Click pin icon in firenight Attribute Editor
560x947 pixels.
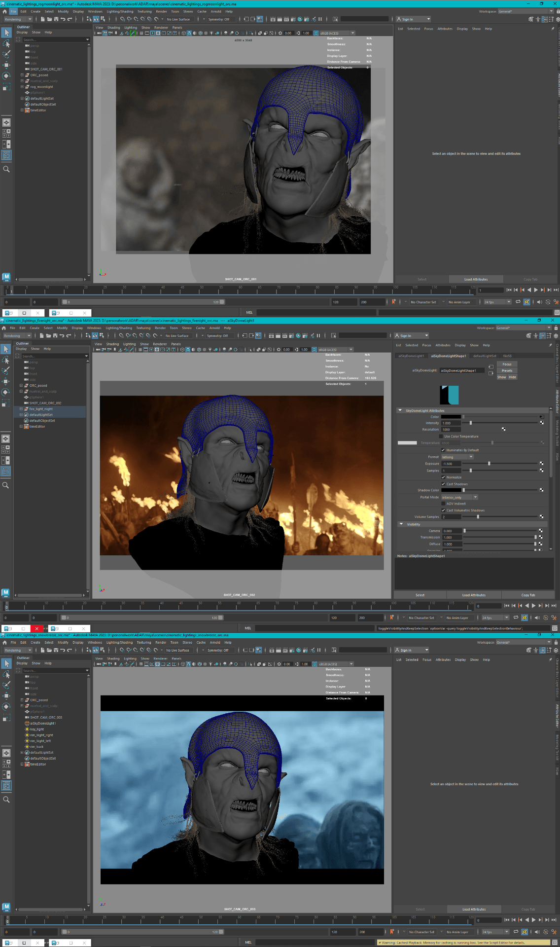click(551, 345)
